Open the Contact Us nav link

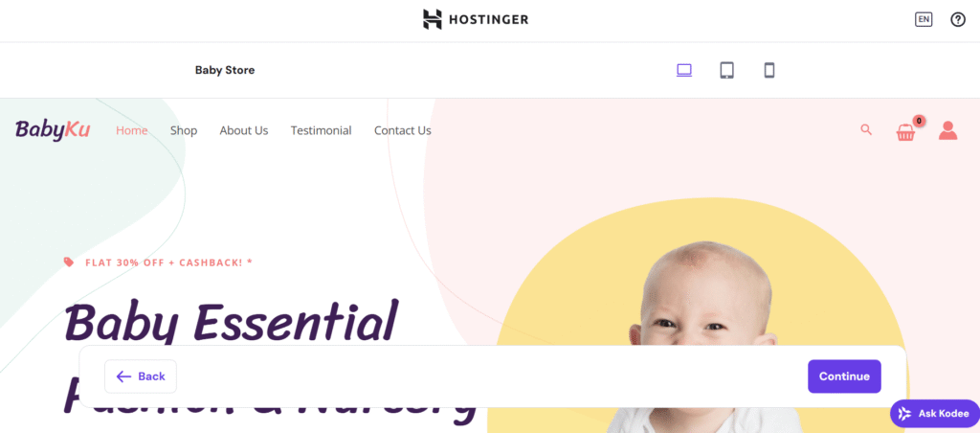click(403, 130)
